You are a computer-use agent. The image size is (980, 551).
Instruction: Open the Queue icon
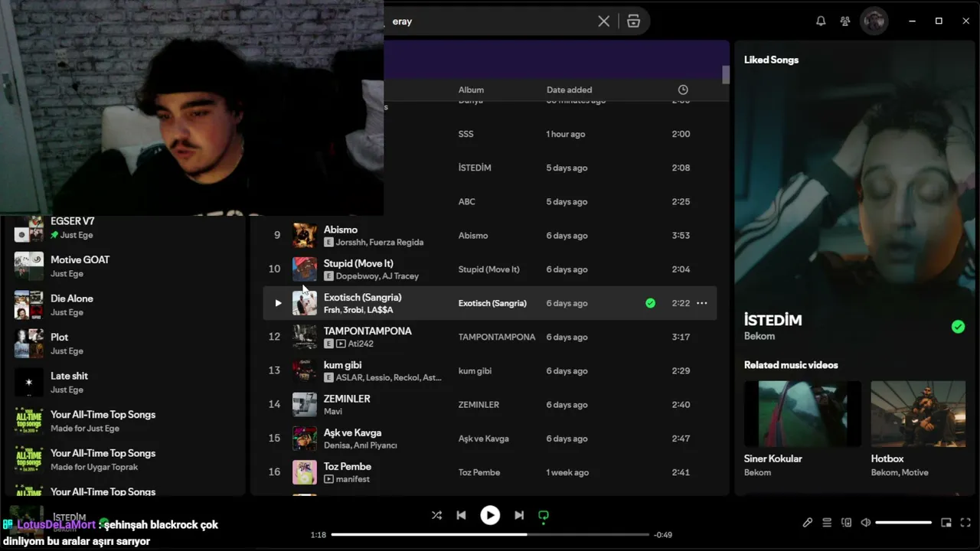(x=827, y=523)
